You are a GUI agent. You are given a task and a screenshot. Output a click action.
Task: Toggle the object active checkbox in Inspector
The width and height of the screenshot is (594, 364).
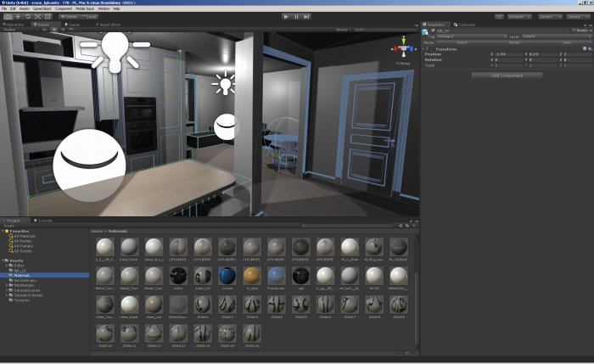[433, 31]
